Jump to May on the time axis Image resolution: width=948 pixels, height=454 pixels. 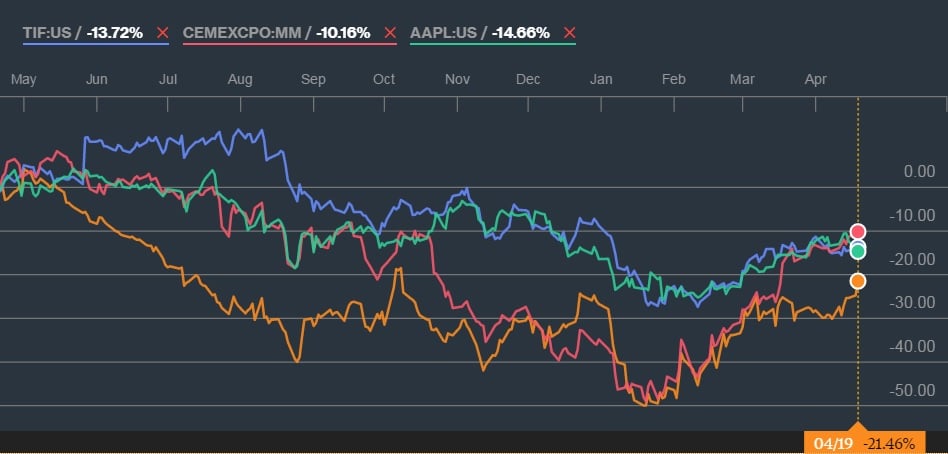click(x=24, y=79)
